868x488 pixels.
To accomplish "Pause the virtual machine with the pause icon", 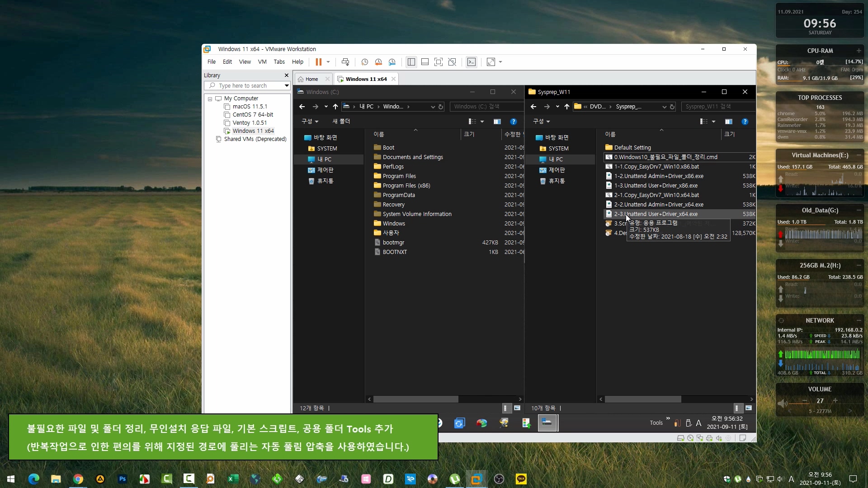I will pyautogui.click(x=318, y=62).
